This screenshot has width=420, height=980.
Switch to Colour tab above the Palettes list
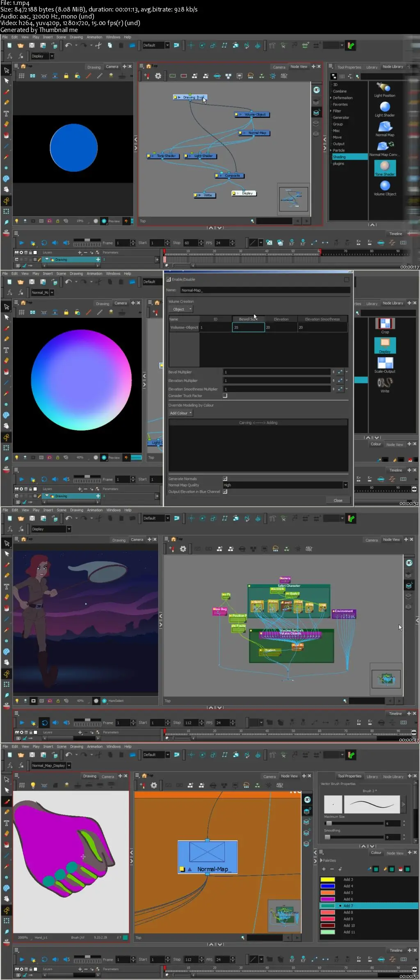[x=376, y=853]
